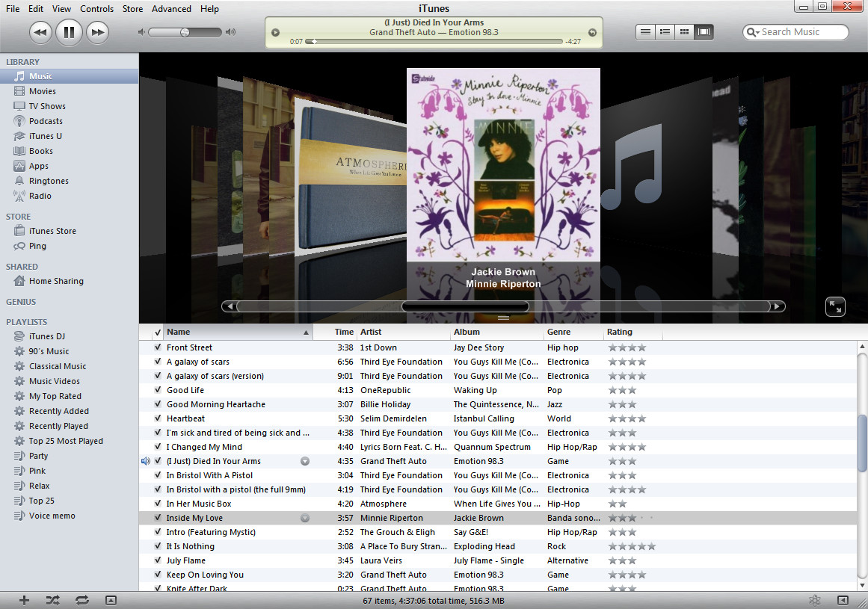The image size is (868, 609).
Task: Enable the checkbox for July Flame
Action: [x=159, y=560]
